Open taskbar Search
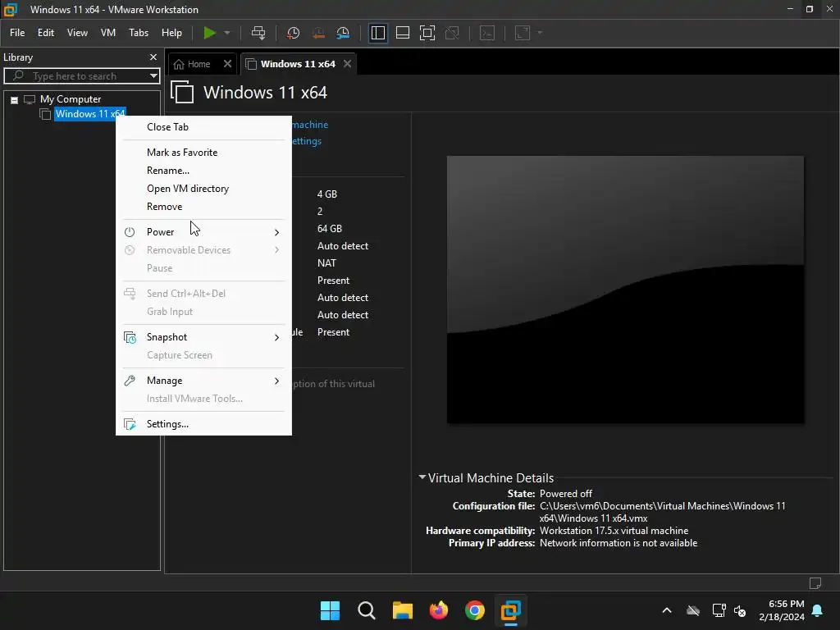 coord(367,610)
